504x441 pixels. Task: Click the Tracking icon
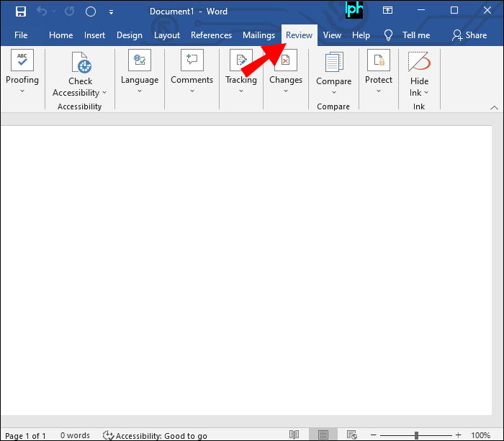[241, 60]
